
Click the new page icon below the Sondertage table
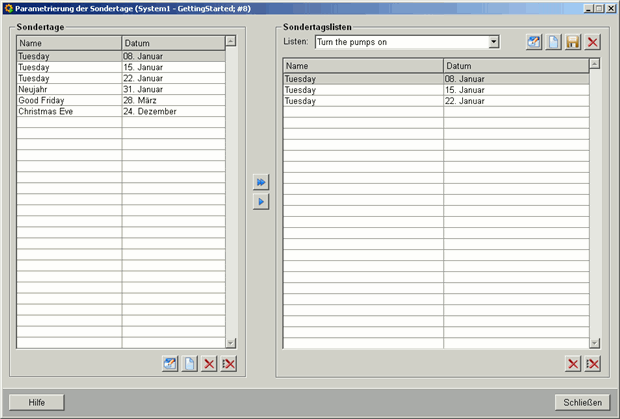point(190,364)
